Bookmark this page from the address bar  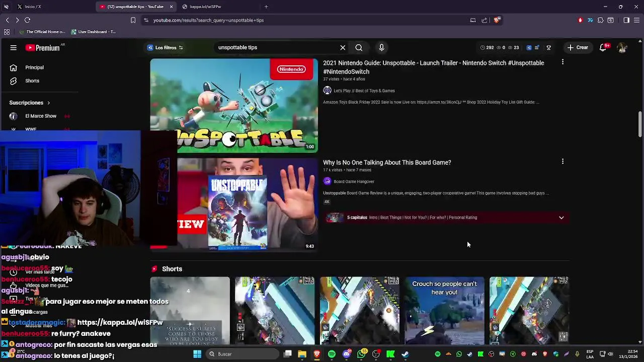[x=133, y=20]
